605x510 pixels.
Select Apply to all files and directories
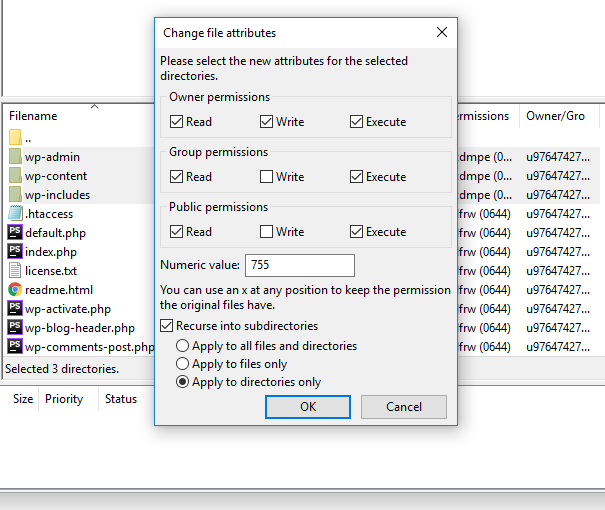tap(183, 346)
